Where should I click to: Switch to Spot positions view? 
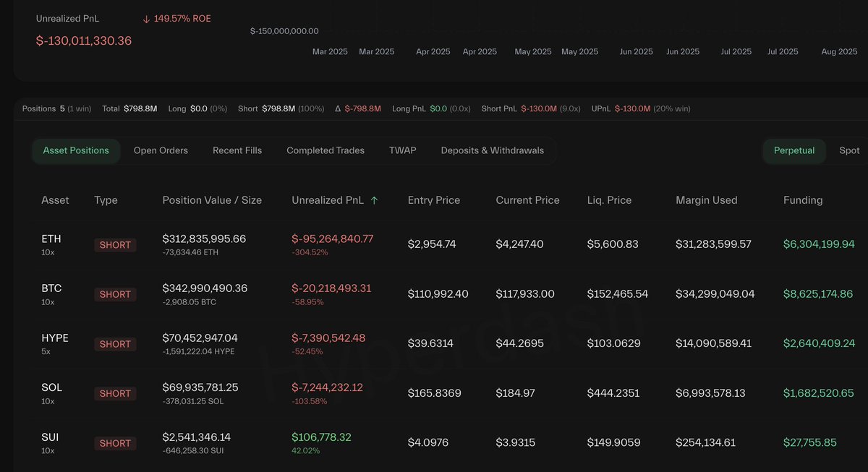[848, 150]
